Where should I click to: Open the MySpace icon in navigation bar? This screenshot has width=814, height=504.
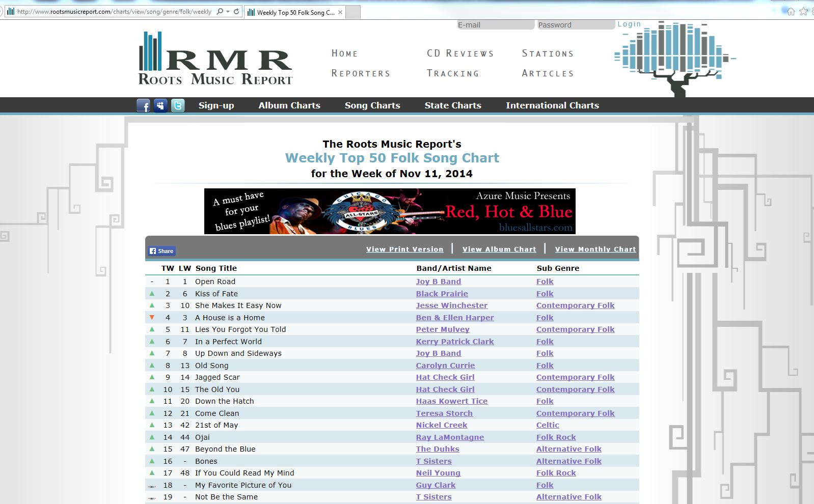(x=160, y=106)
